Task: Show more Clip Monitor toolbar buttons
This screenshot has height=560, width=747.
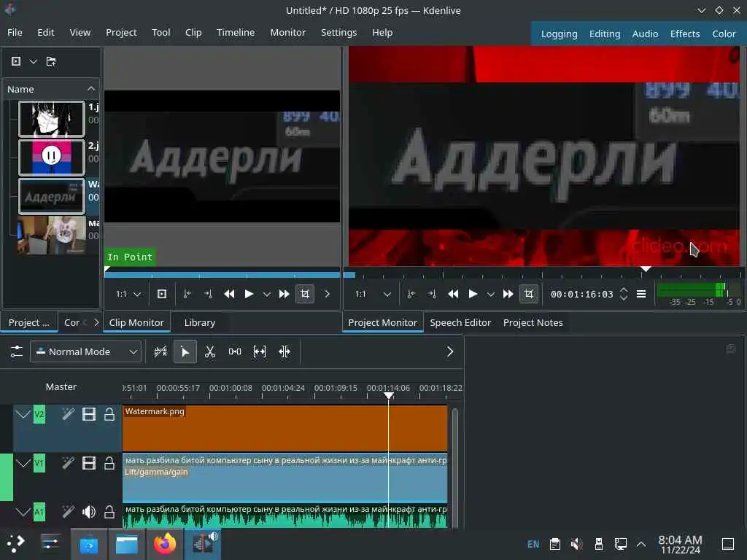Action: pos(328,294)
